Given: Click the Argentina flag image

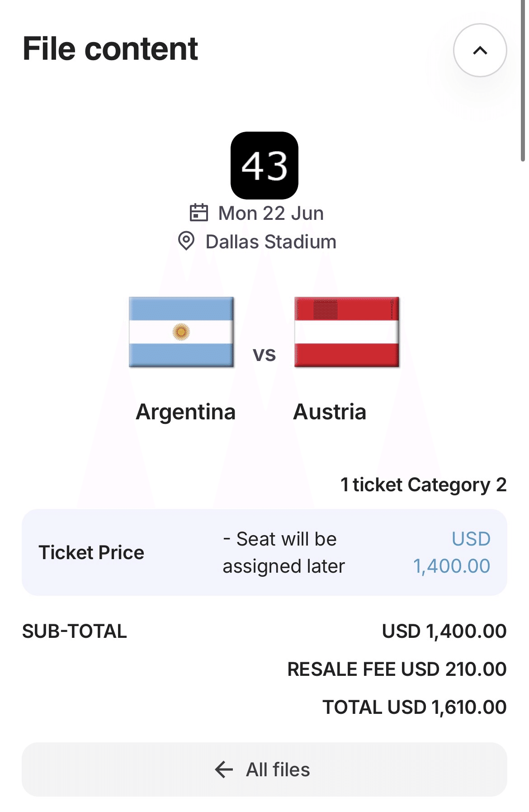Looking at the screenshot, I should tap(181, 332).
